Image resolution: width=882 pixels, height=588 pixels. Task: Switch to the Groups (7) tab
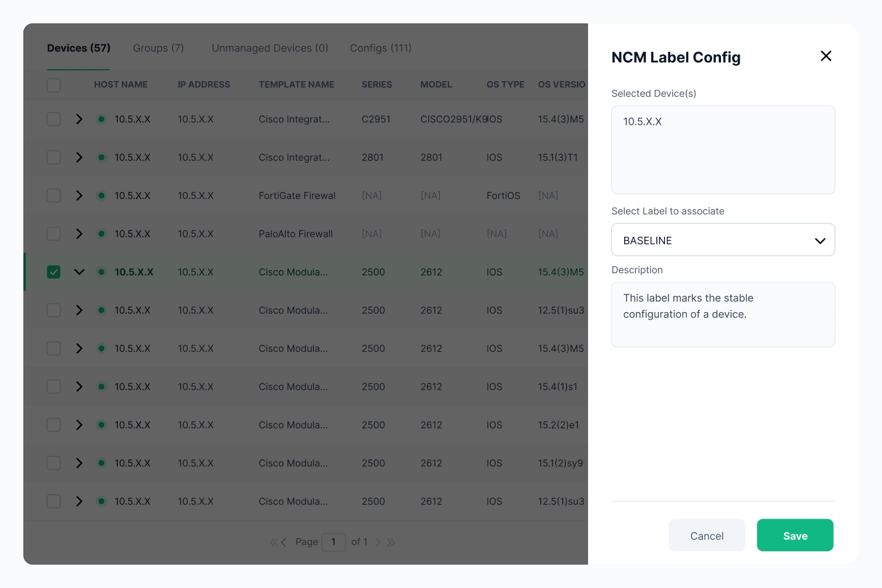pos(159,48)
